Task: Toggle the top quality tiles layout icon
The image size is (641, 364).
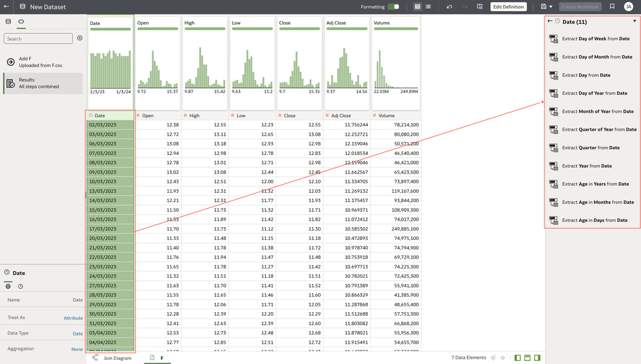Action: point(527,358)
